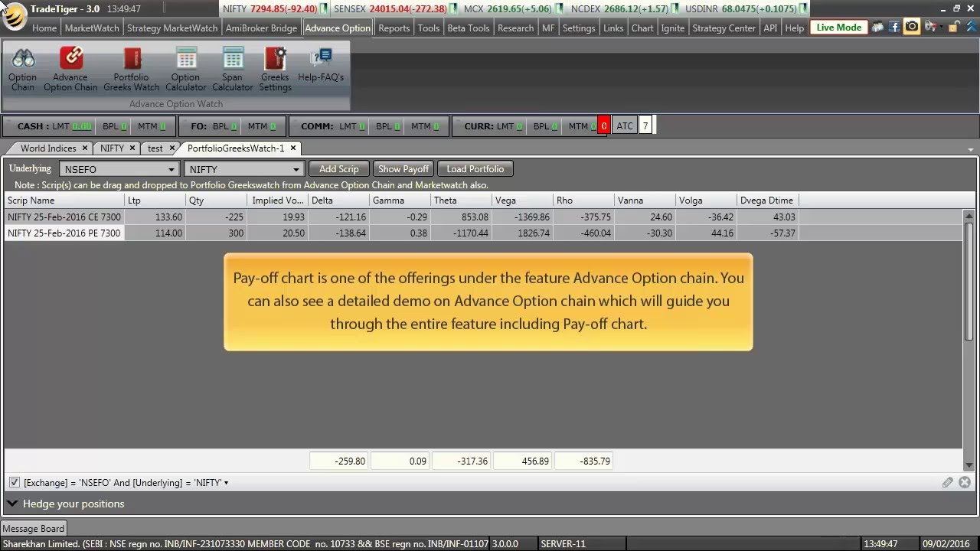980x551 pixels.
Task: Open the Facebook icon link
Action: point(893,27)
